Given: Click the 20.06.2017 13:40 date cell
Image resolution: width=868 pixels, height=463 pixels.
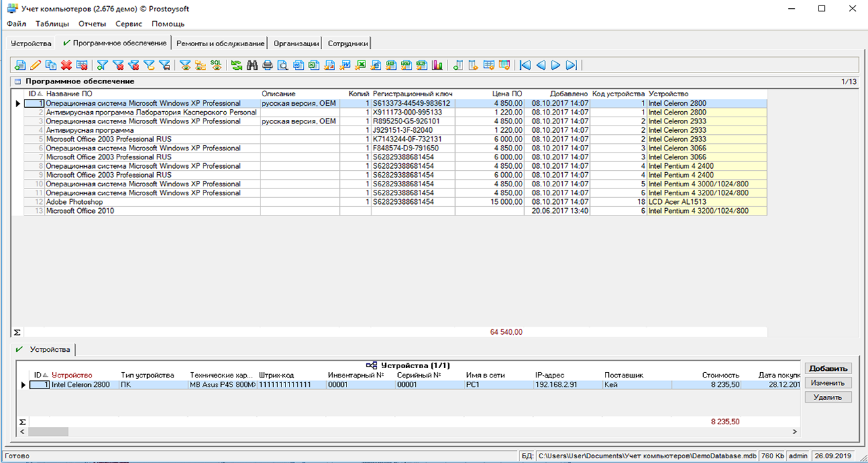Looking at the screenshot, I should point(557,211).
